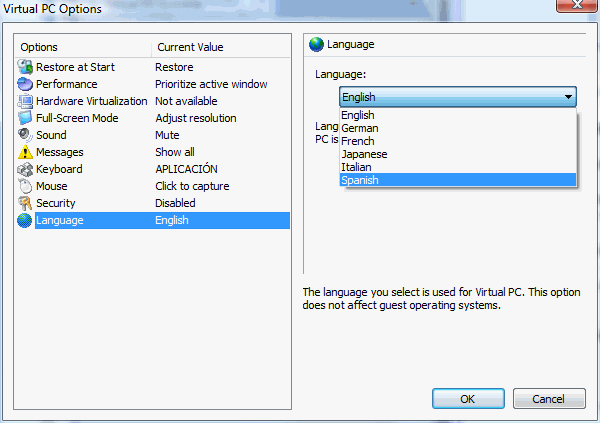The width and height of the screenshot is (600, 423).
Task: Open the Full-Screen Mode option
Action: click(x=153, y=118)
